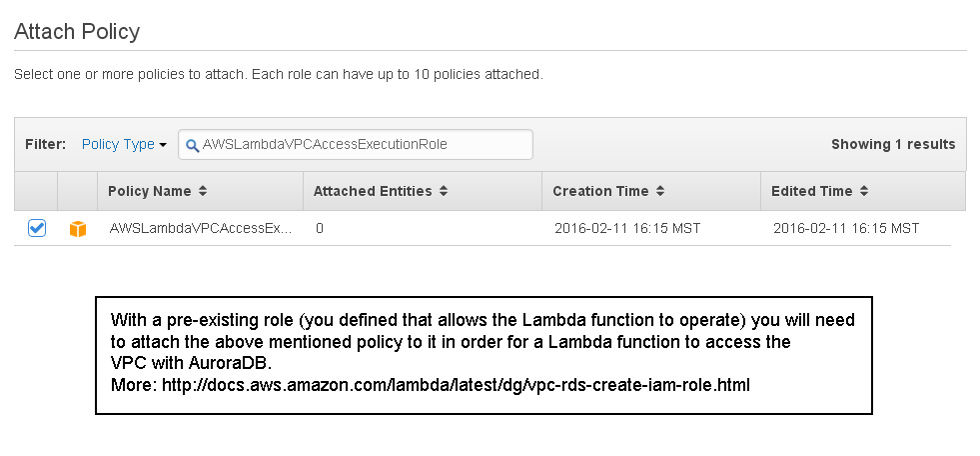
Task: Uncheck the AWSLambdaVPCAccessExecutionRole policy checkbox
Action: pyautogui.click(x=37, y=228)
